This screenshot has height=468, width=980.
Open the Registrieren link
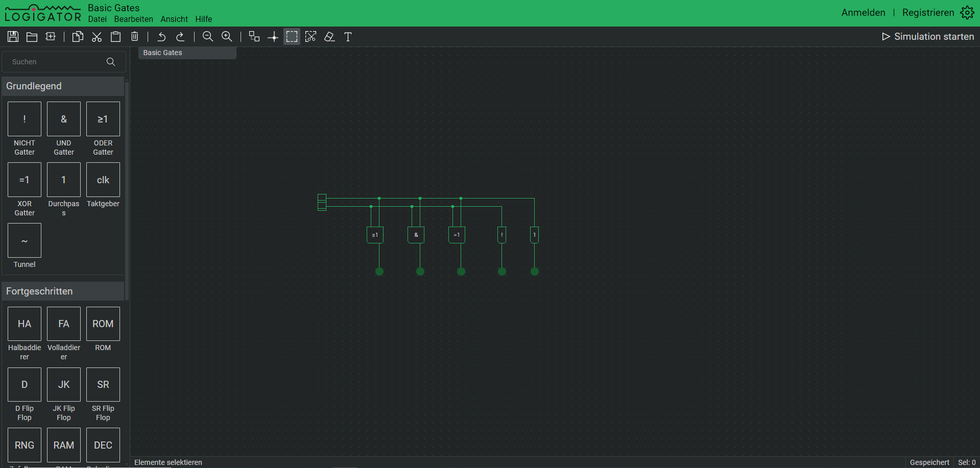coord(928,12)
